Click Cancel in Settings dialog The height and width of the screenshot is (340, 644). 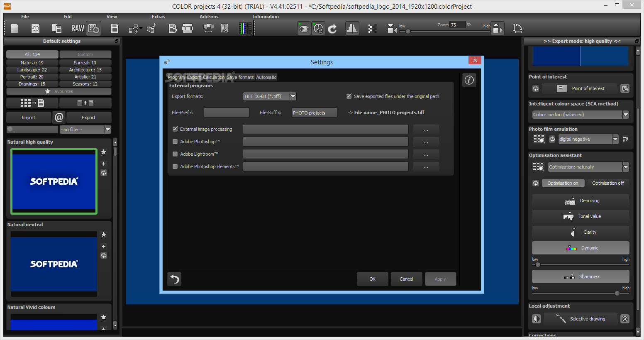pyautogui.click(x=406, y=279)
